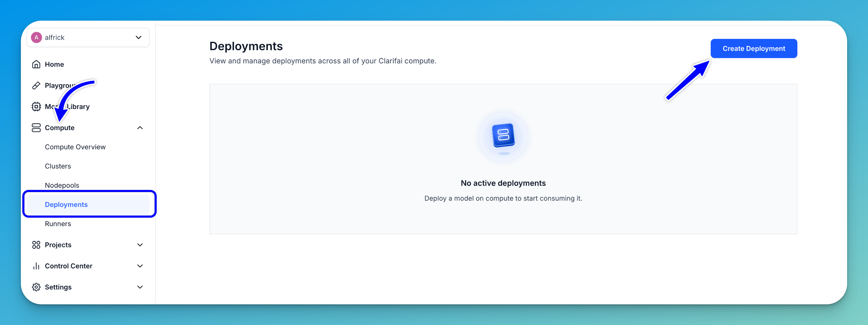Viewport: 868px width, 325px height.
Task: Select the highlighted Deployments menu item
Action: [x=66, y=204]
